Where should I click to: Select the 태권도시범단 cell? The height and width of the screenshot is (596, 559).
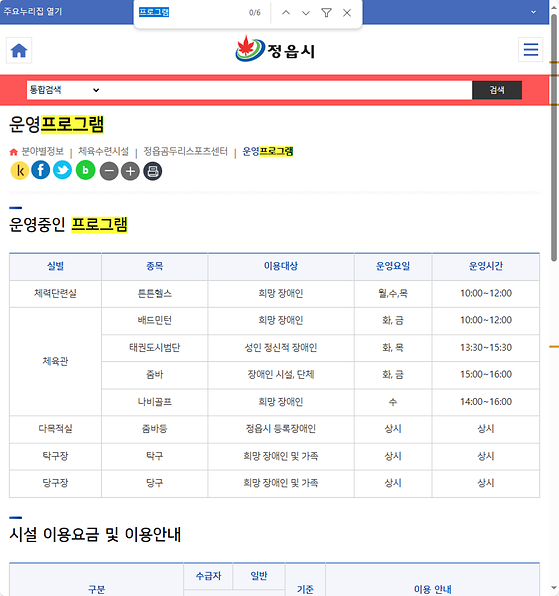pos(155,348)
